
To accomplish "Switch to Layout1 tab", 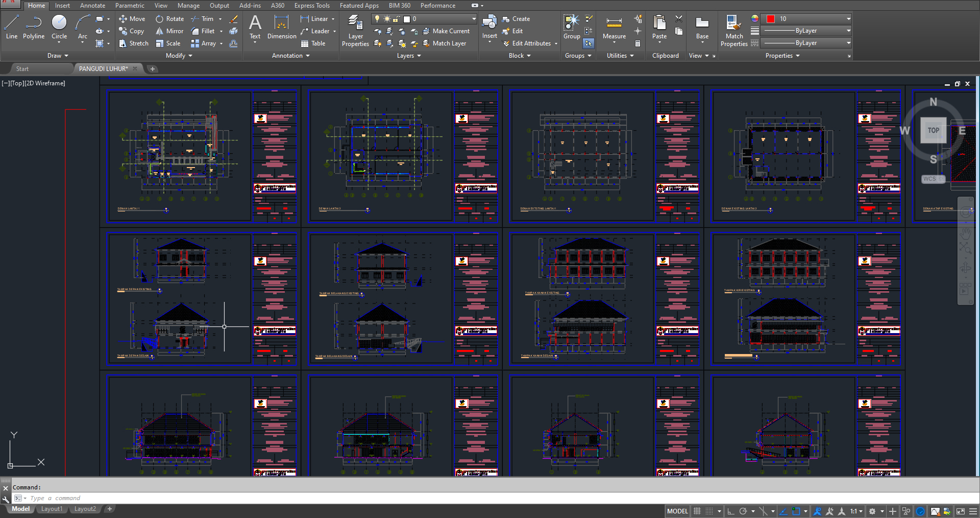I will (x=52, y=509).
